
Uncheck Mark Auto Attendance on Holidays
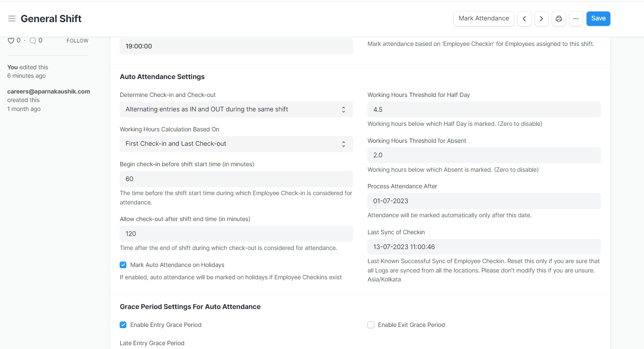(x=123, y=264)
